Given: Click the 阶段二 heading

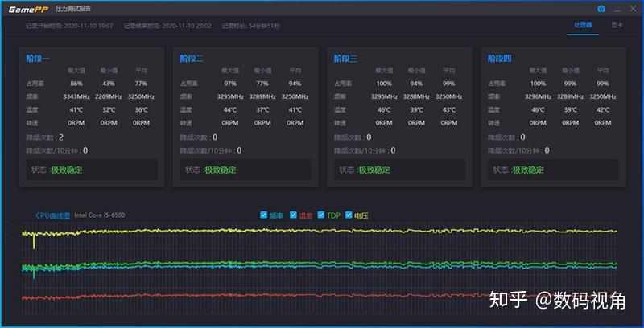Looking at the screenshot, I should tap(192, 59).
